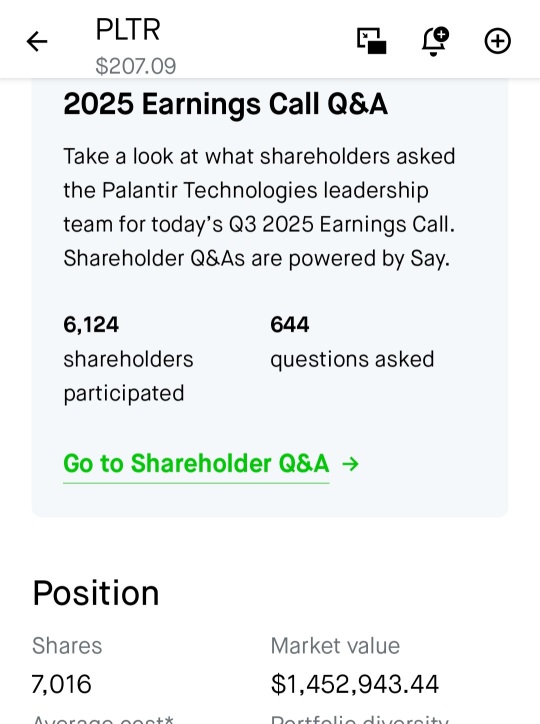Tap the Shares label

point(67,646)
